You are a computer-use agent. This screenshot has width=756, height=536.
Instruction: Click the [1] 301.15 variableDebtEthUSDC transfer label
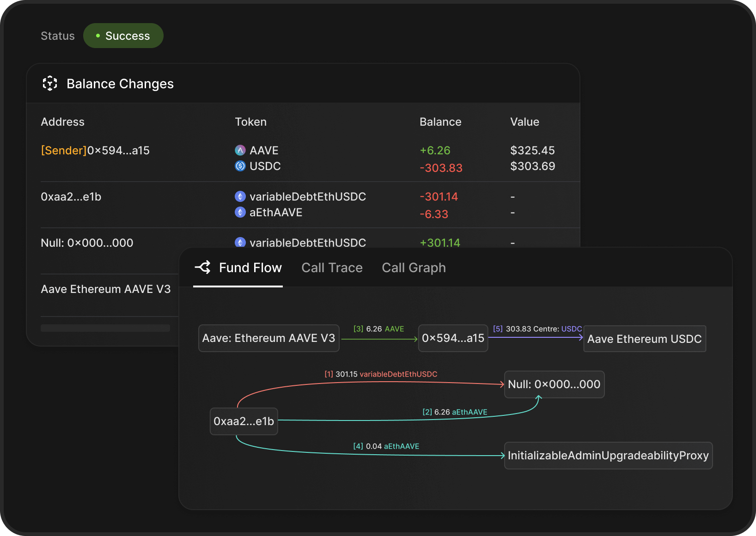(x=381, y=374)
